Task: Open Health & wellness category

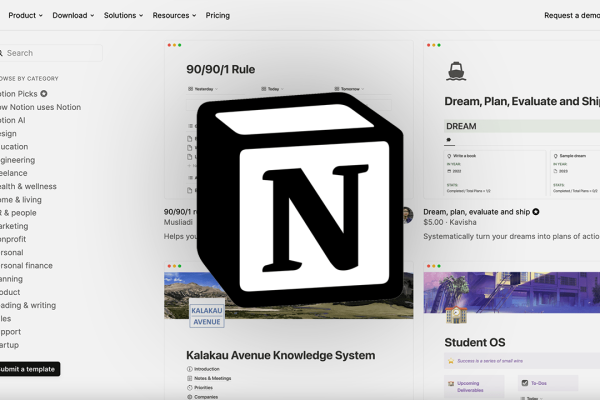Action: (x=28, y=186)
